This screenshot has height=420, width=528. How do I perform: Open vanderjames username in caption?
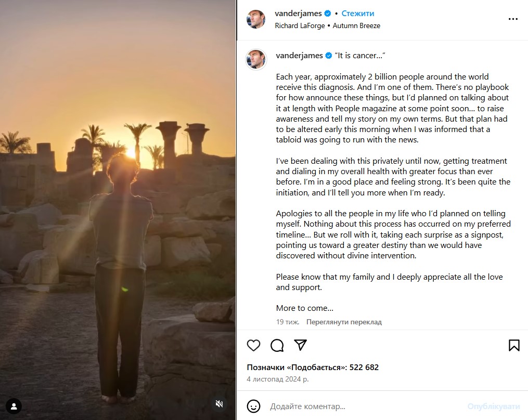click(x=299, y=56)
